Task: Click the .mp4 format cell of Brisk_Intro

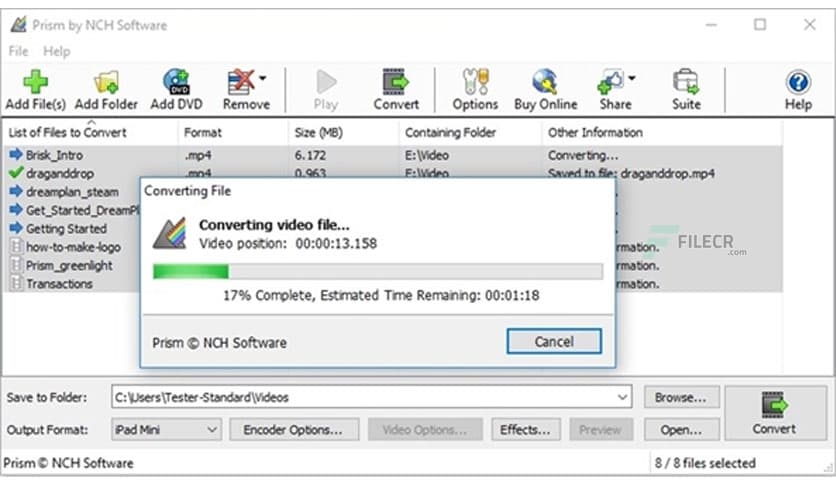Action: pyautogui.click(x=198, y=155)
